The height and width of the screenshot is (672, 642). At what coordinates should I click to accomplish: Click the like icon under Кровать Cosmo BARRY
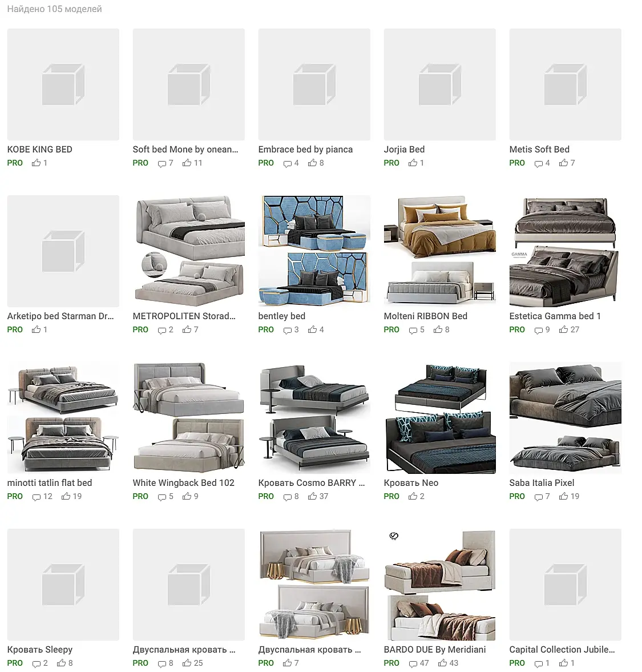coord(313,496)
